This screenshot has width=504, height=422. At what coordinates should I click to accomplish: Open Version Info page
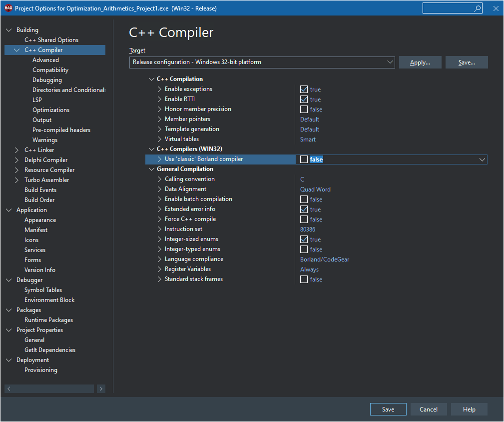click(40, 270)
